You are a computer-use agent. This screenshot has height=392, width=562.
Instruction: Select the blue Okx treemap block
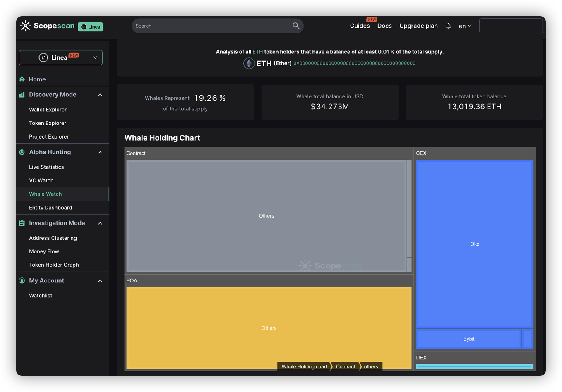pos(474,244)
